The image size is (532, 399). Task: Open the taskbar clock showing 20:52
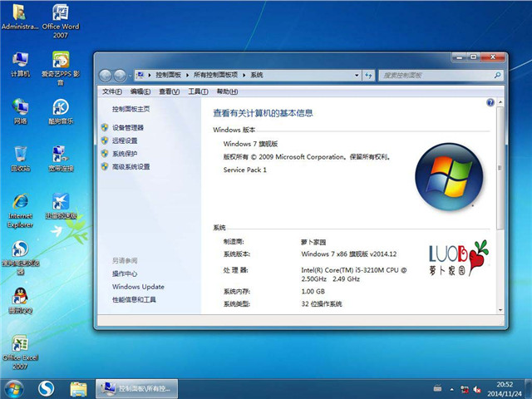click(x=505, y=389)
